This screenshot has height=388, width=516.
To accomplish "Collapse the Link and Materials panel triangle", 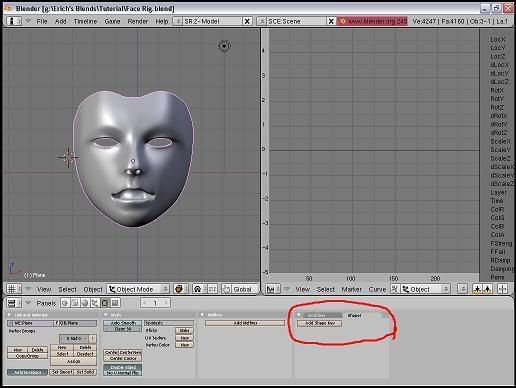I will pyautogui.click(x=9, y=315).
